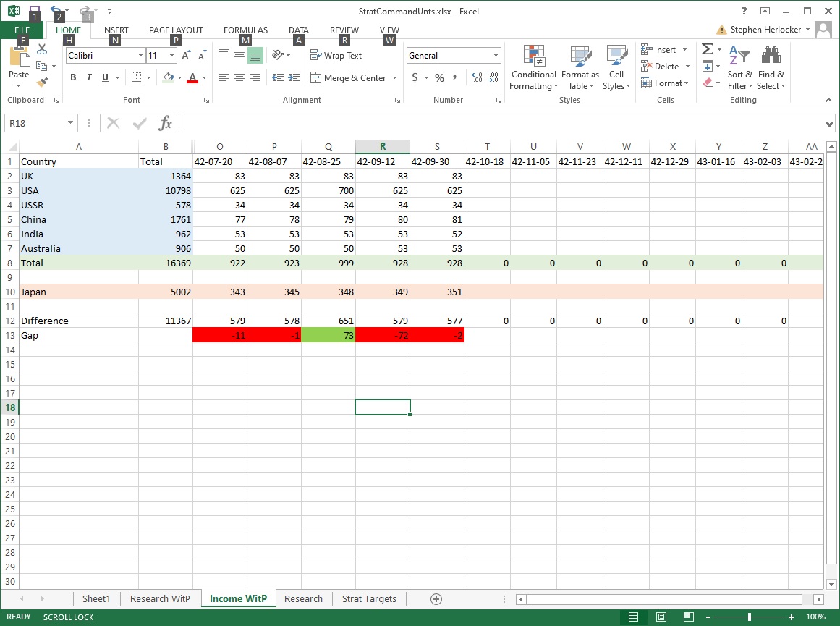The width and height of the screenshot is (840, 626).
Task: Decrease indent
Action: (278, 77)
